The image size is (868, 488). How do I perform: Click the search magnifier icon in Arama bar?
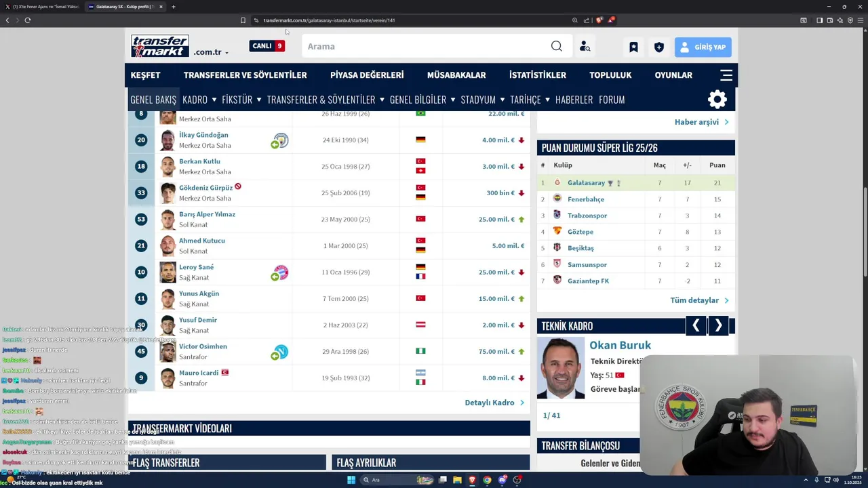[x=556, y=46]
